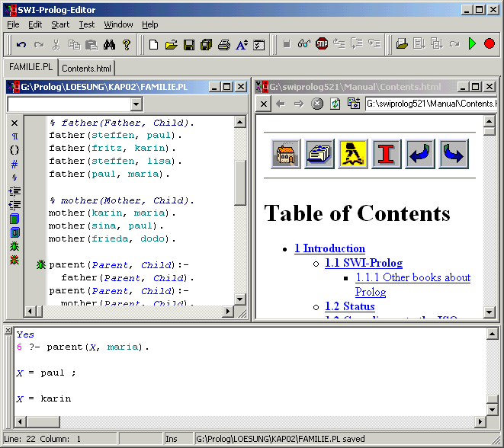Click the breakpoint bug marker next to parent rule
The width and height of the screenshot is (504, 448).
point(41,264)
